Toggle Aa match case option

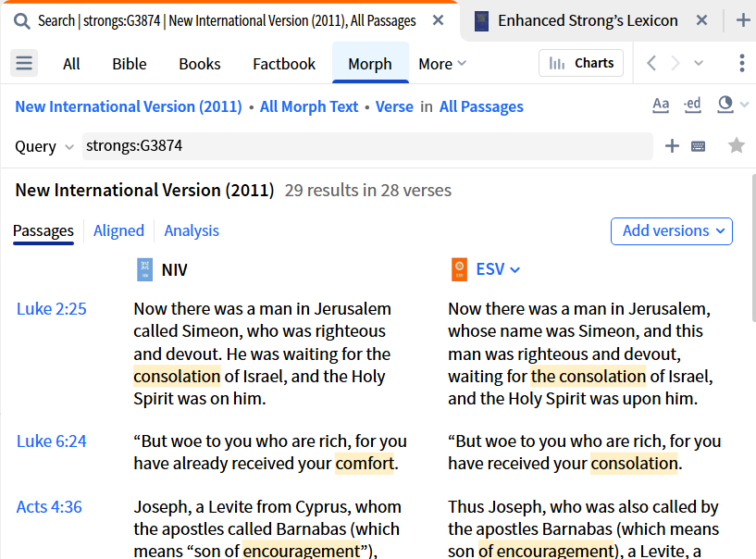click(661, 105)
